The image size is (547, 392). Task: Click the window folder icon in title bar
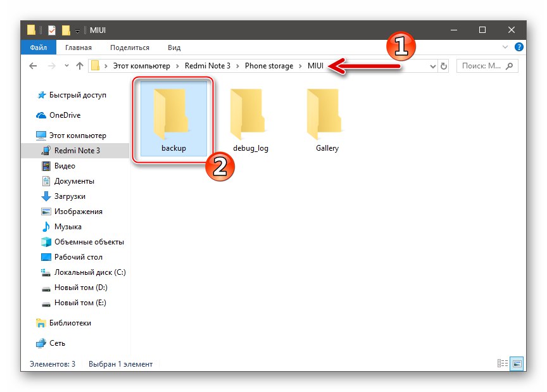point(32,30)
